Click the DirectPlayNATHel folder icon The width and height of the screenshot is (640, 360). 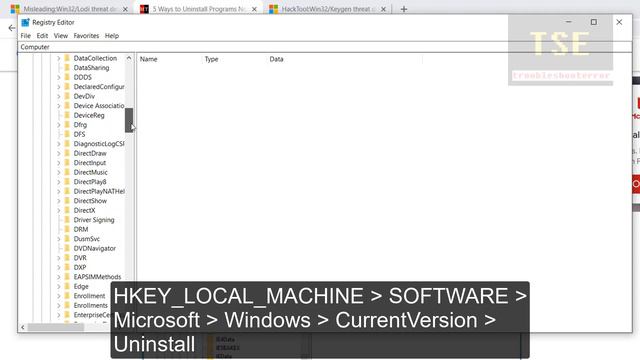[x=67, y=191]
